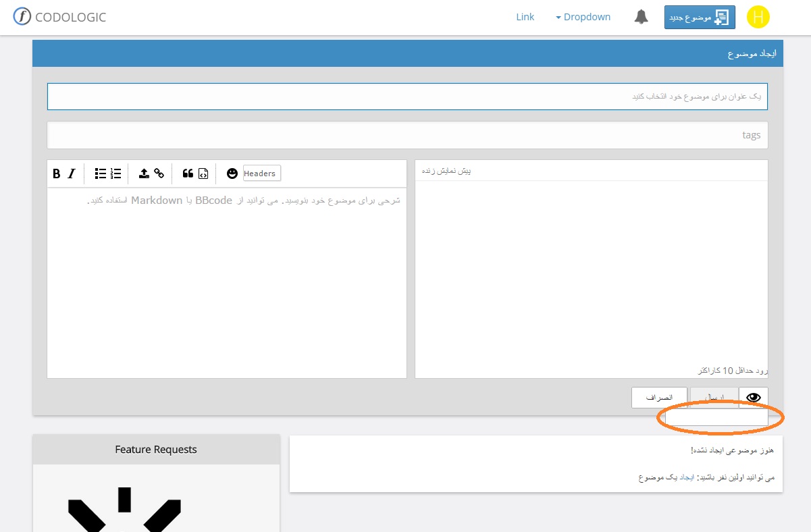Expand the Dropdown menu in the navbar

[x=583, y=17]
